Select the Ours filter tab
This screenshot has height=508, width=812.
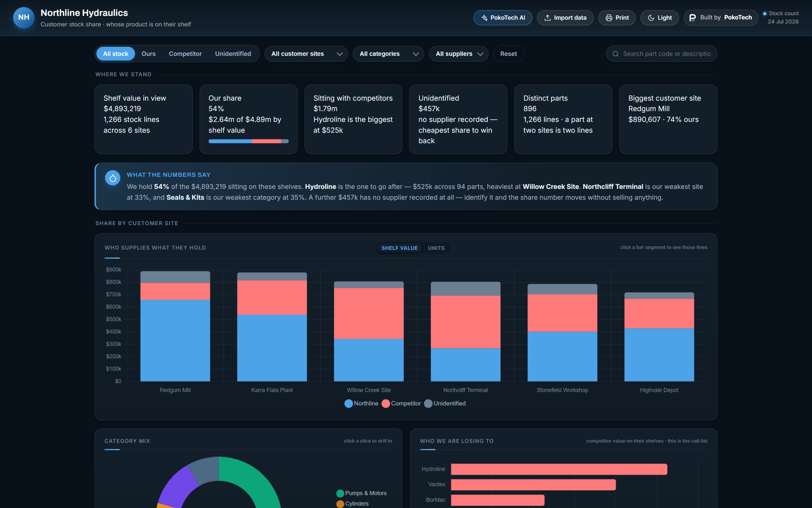click(x=148, y=54)
